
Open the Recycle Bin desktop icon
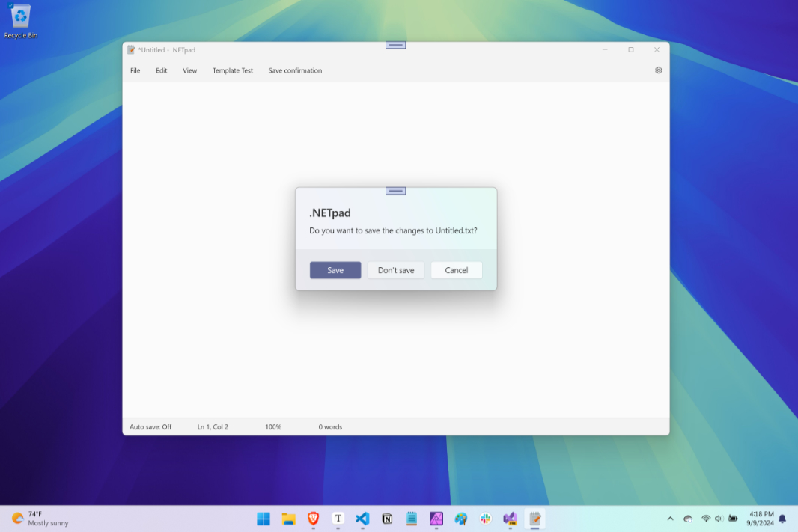tap(20, 22)
